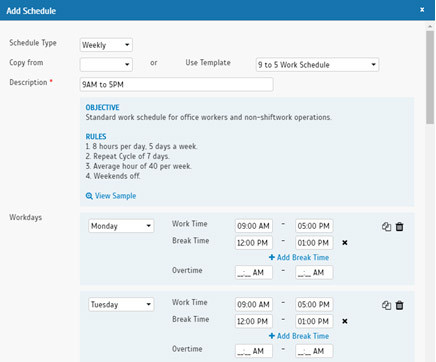Edit Monday work start time 09:00 AM

[254, 226]
